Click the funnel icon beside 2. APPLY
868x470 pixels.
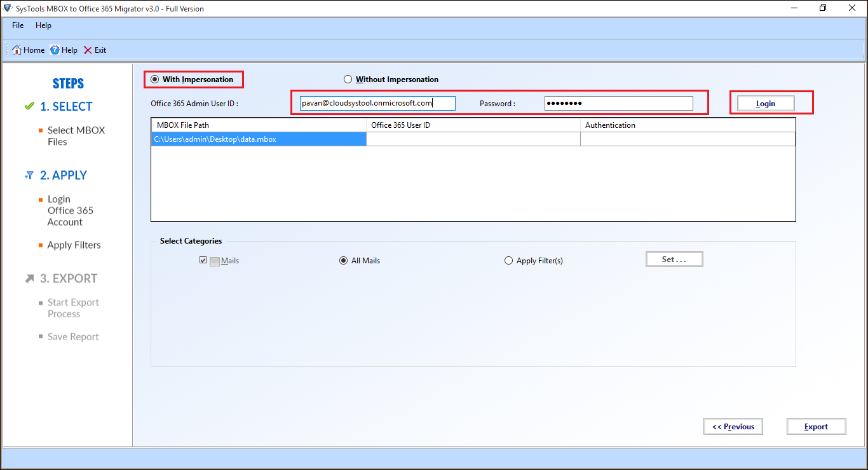tap(29, 175)
